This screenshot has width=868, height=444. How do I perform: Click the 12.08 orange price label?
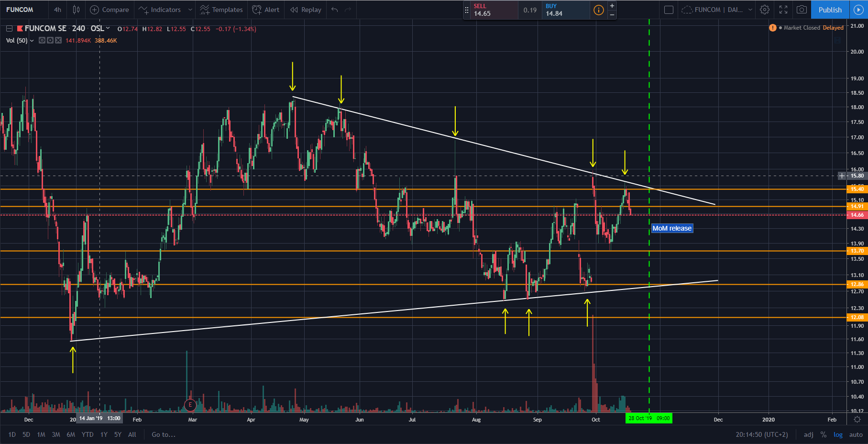(x=857, y=317)
